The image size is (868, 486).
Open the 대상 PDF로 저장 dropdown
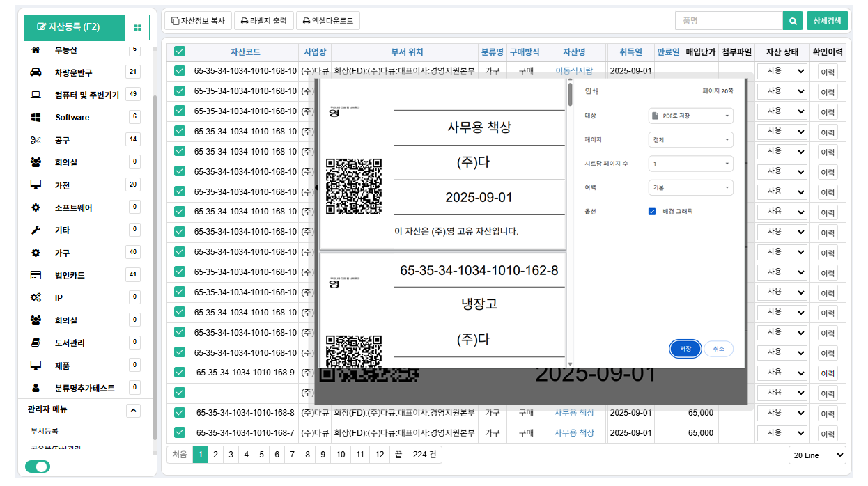click(x=690, y=116)
